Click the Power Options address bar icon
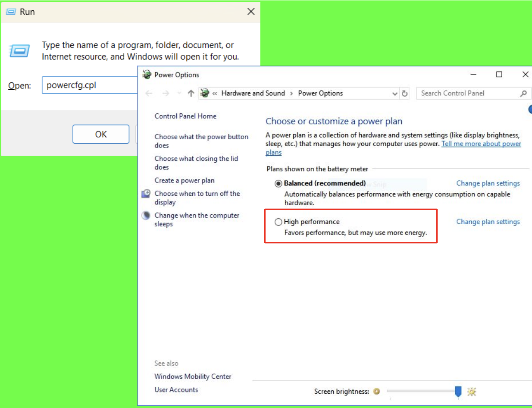Image resolution: width=532 pixels, height=408 pixels. tap(205, 93)
